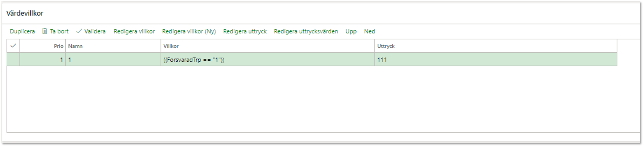Viewport: 644px width, 147px height.
Task: Open Redigera villkor
Action: [134, 31]
